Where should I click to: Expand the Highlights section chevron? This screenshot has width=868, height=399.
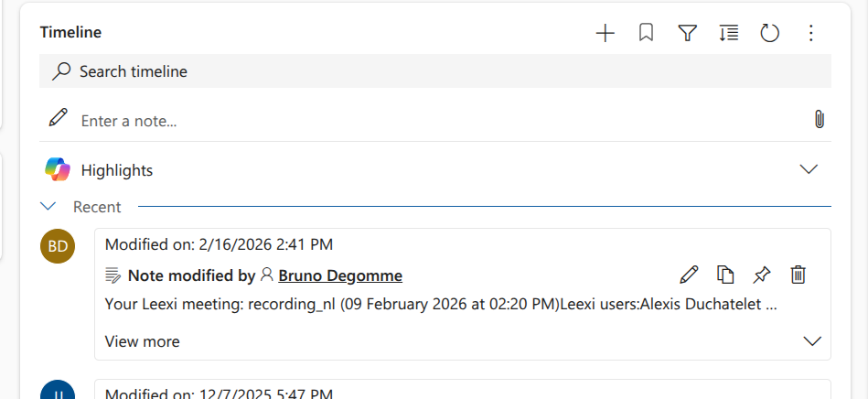(x=809, y=169)
